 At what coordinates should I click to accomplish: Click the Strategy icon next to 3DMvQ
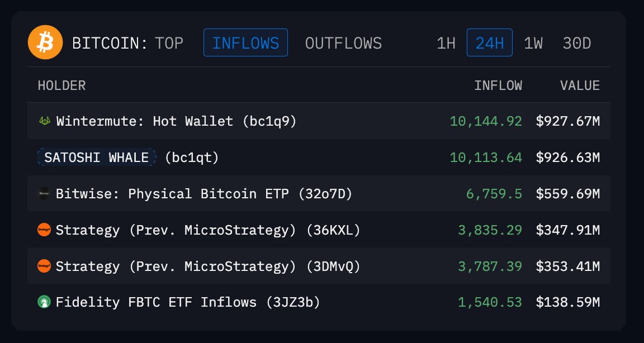pos(45,266)
